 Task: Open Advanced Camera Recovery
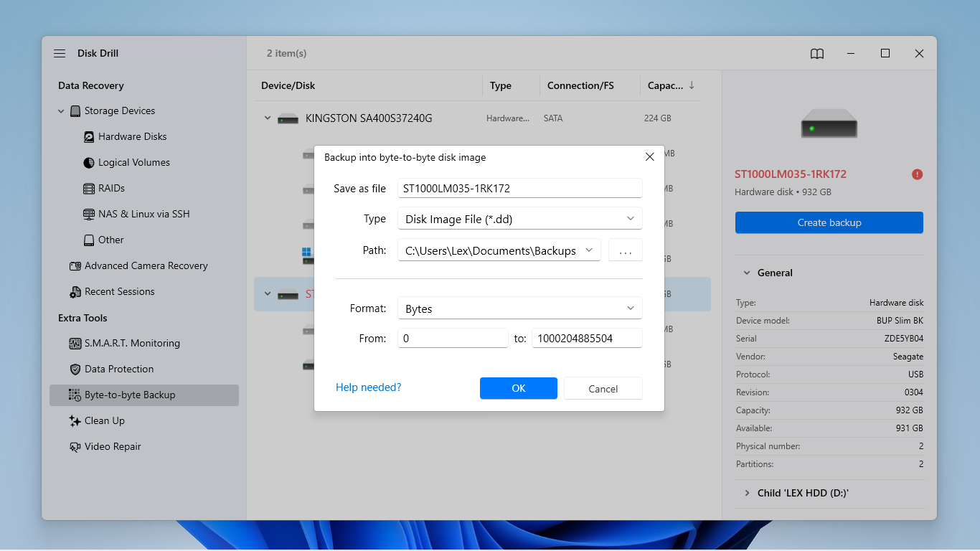(x=146, y=266)
